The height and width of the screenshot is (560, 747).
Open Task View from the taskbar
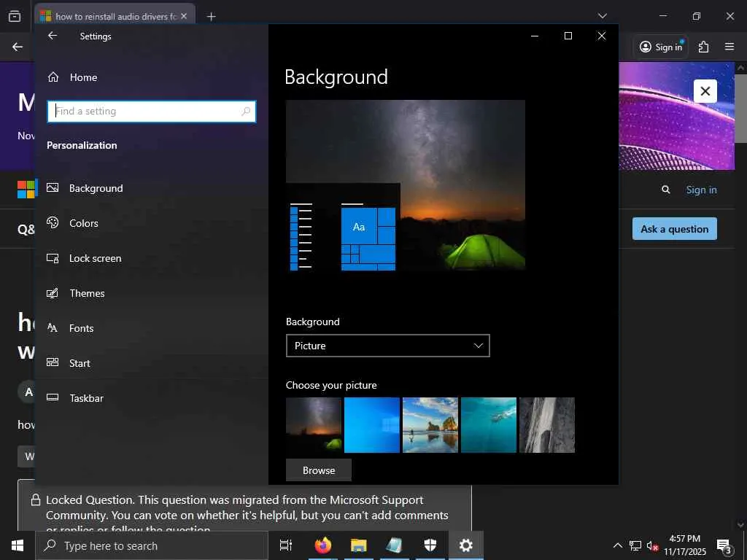(x=286, y=545)
